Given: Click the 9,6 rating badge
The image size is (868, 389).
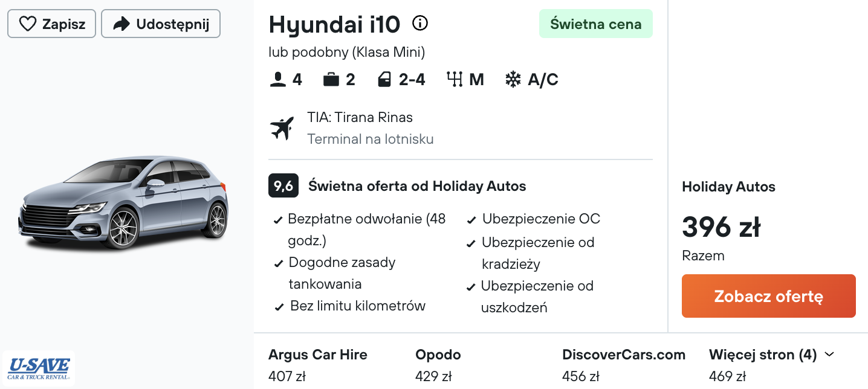Looking at the screenshot, I should pos(283,186).
